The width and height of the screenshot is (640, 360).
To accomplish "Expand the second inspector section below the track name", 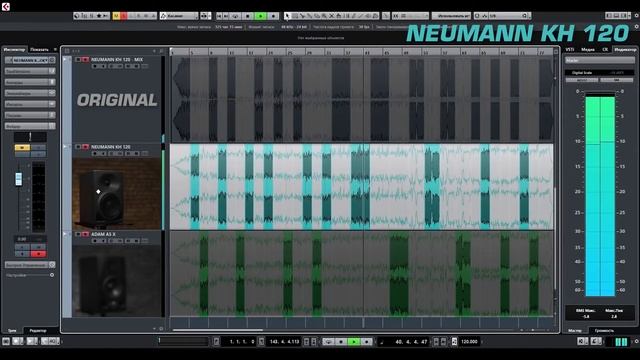I will point(30,82).
